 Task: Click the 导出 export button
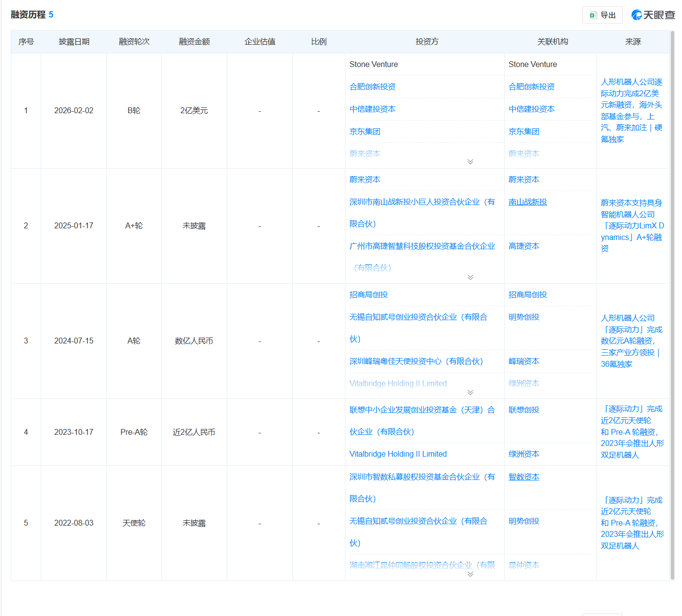[x=602, y=15]
